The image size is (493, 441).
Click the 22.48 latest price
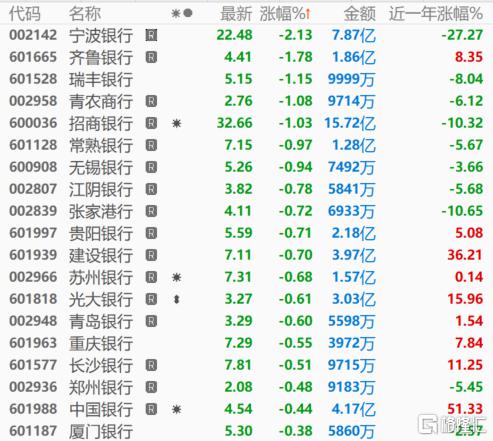[x=235, y=35]
